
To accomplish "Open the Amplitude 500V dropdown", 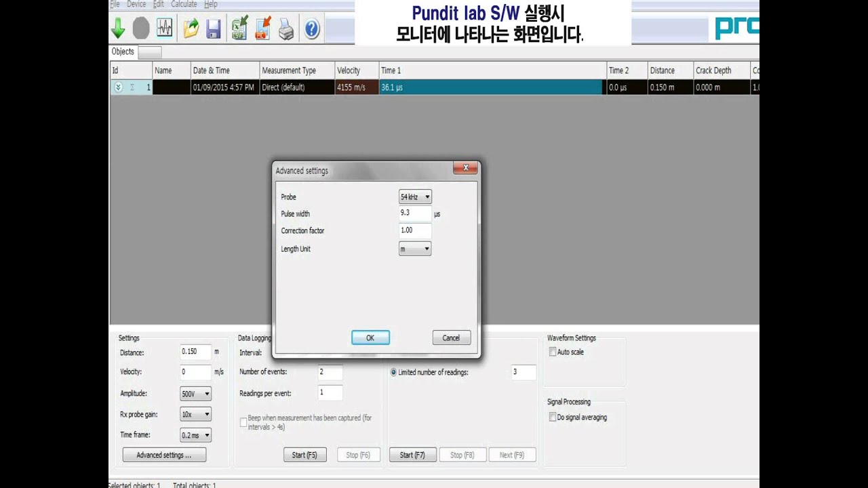I will click(195, 394).
